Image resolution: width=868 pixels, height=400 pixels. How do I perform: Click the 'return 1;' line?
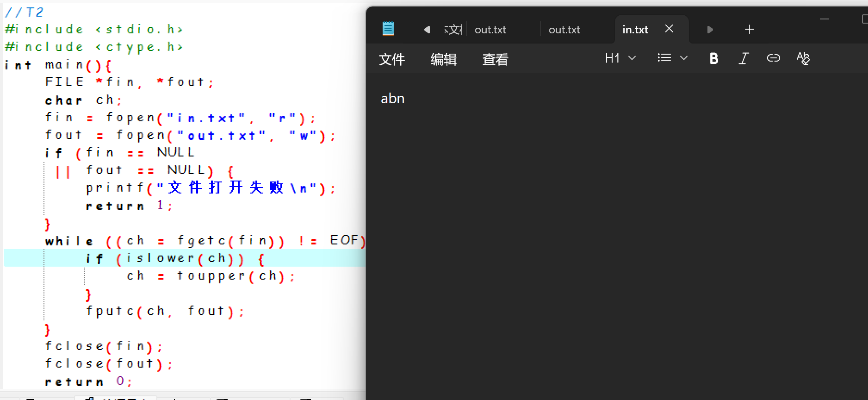(130, 206)
